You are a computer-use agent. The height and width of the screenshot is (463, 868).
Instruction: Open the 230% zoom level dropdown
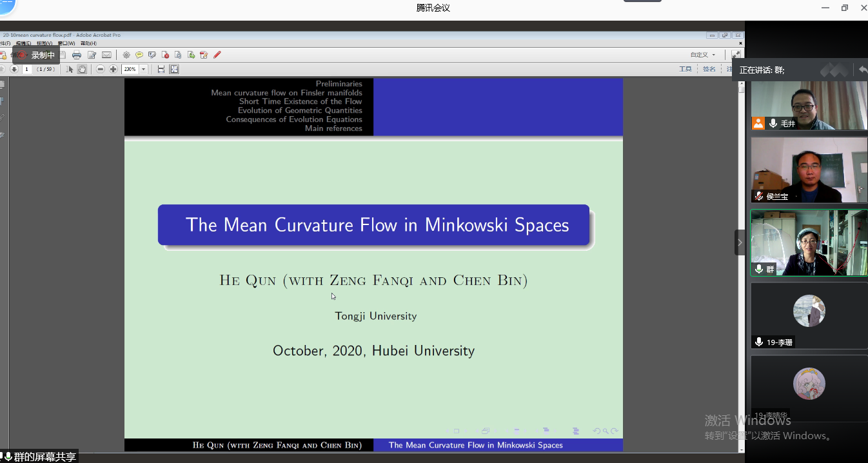[144, 69]
